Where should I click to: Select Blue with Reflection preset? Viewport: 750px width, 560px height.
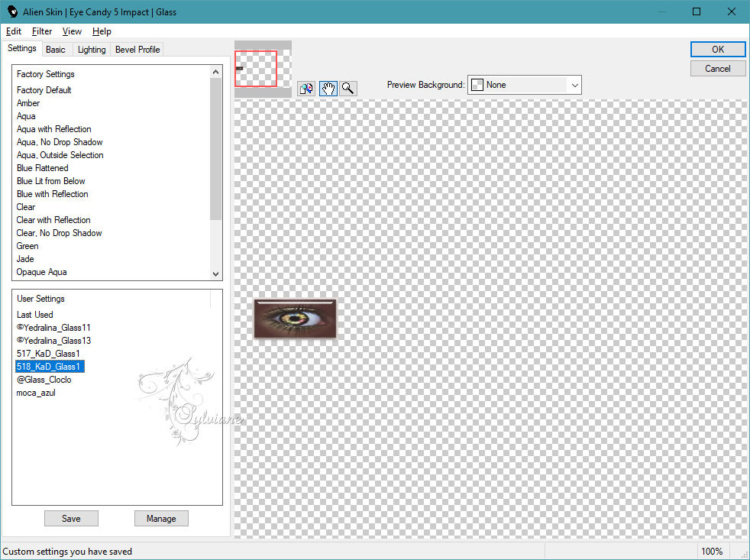coord(52,193)
